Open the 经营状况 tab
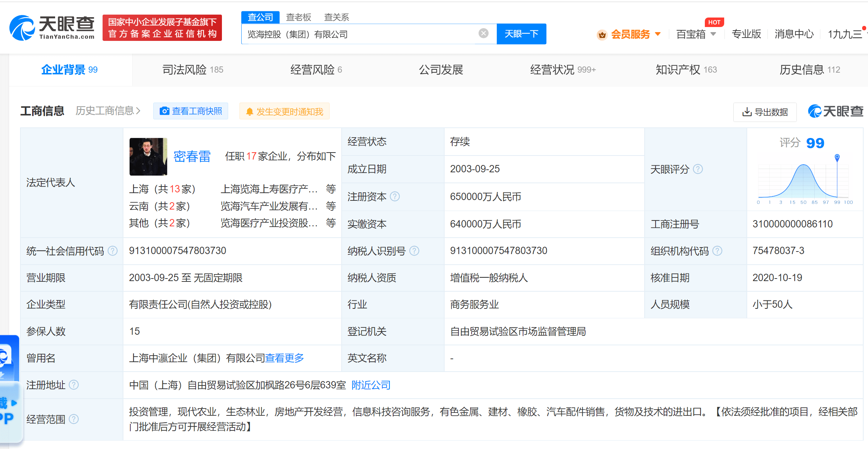The height and width of the screenshot is (449, 868). pos(563,70)
